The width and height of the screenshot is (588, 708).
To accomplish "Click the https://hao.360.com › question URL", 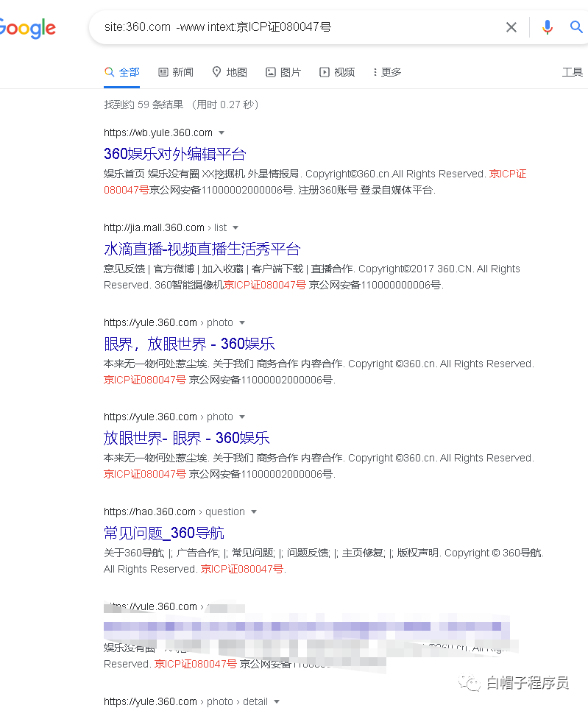I will 174,511.
